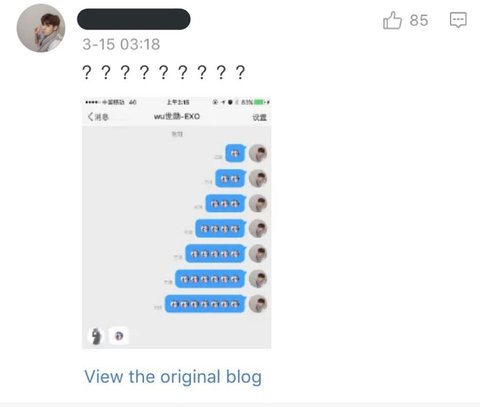480x407 pixels.
Task: Select the chat title wu世勋-EXO
Action: [177, 116]
